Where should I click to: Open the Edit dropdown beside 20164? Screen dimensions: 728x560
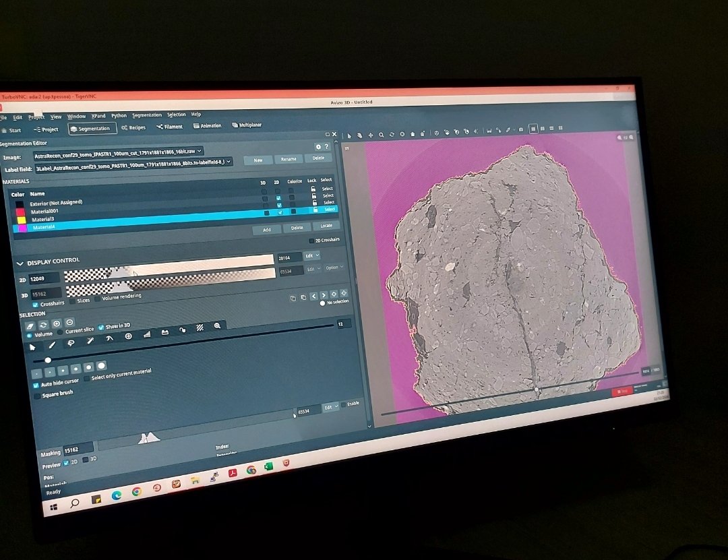pyautogui.click(x=312, y=256)
